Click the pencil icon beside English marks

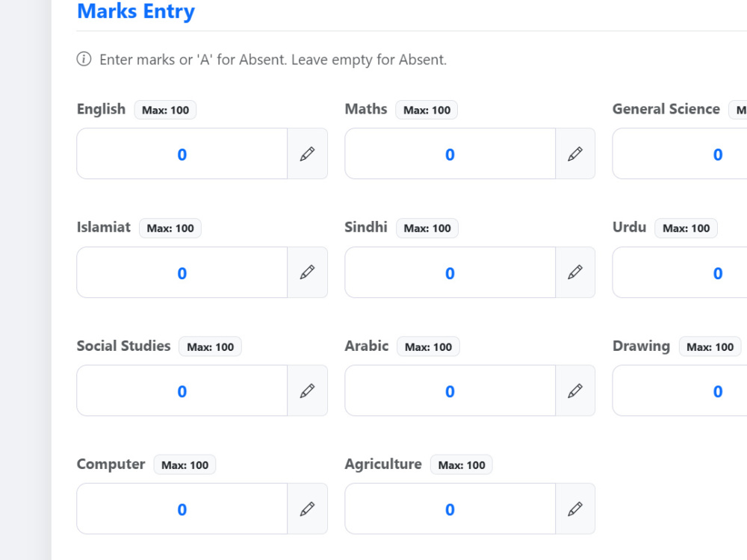coord(307,154)
